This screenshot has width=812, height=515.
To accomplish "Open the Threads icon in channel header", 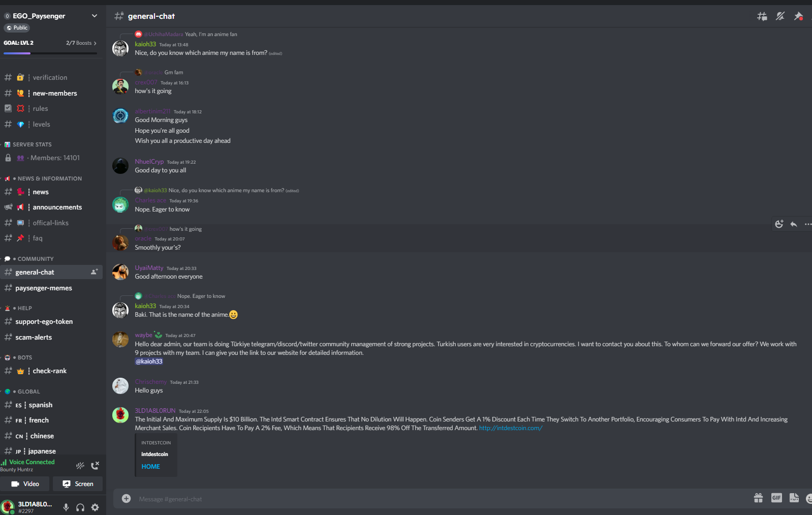I will (x=762, y=16).
